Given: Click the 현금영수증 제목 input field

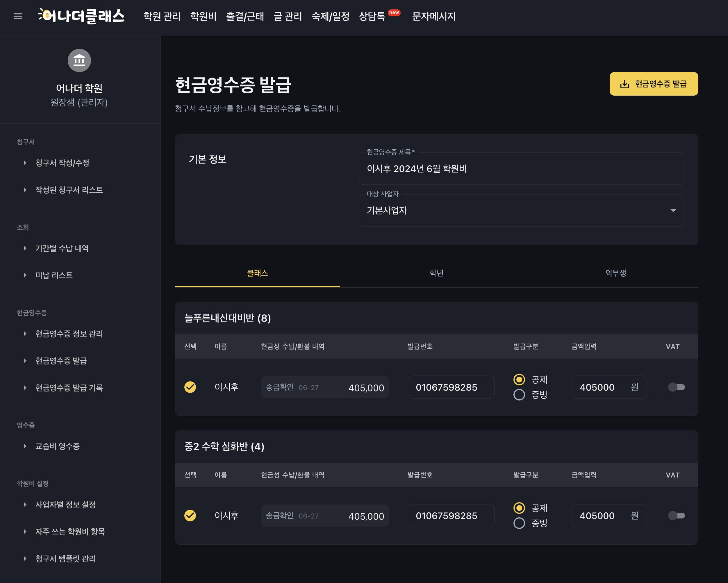Looking at the screenshot, I should [x=521, y=169].
